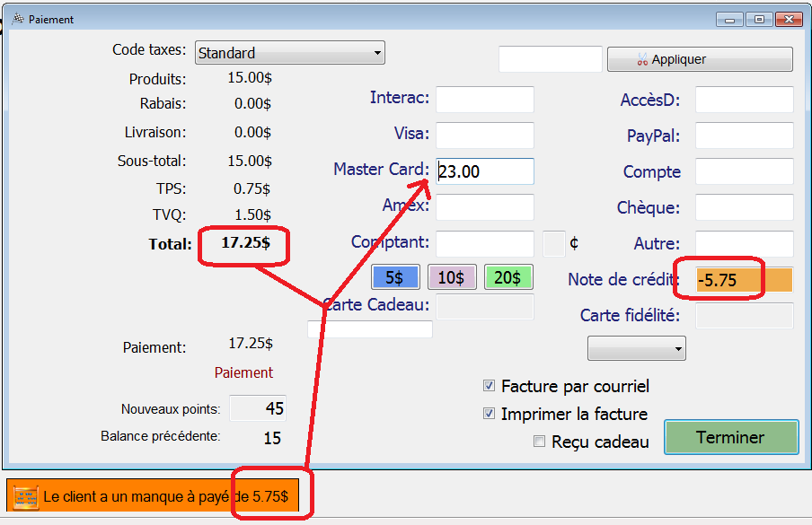This screenshot has width=812, height=525.
Task: Click the text field left of Appliquer
Action: pos(550,59)
